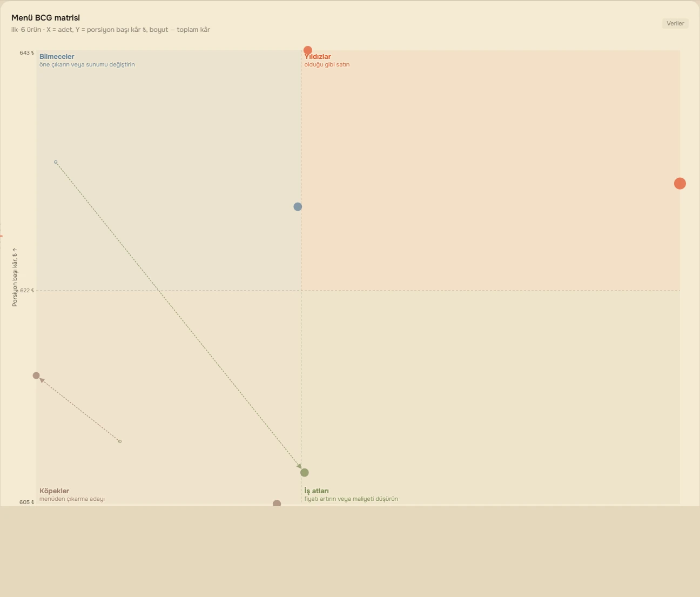The width and height of the screenshot is (700, 597).
Task: Open the Veriler button
Action: click(675, 23)
